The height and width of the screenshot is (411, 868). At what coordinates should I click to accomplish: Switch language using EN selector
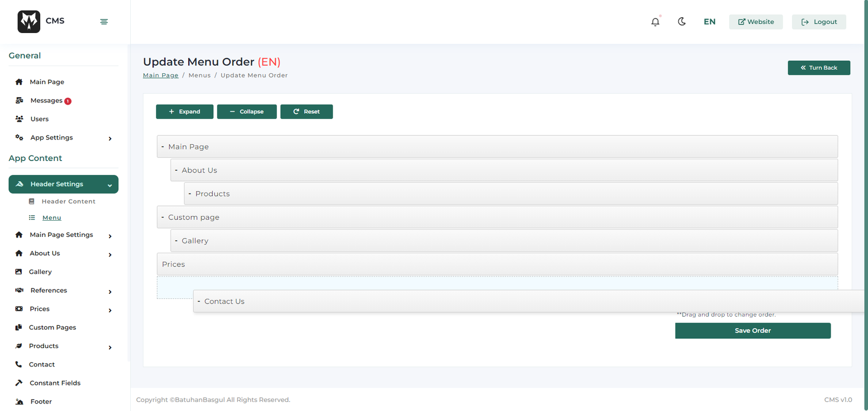[709, 22]
